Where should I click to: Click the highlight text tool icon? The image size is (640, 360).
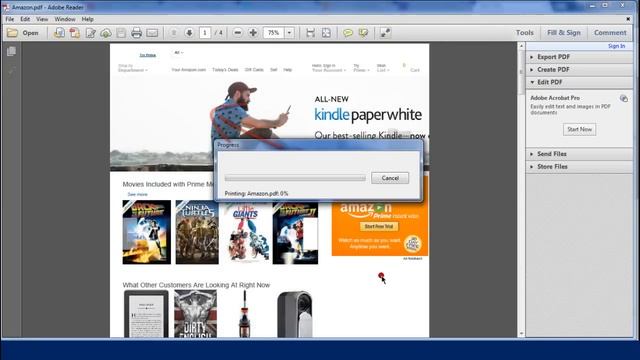363,33
